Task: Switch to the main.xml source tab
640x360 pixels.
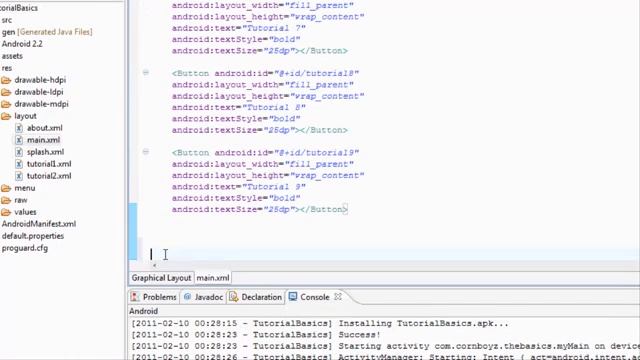Action: pyautogui.click(x=213, y=278)
